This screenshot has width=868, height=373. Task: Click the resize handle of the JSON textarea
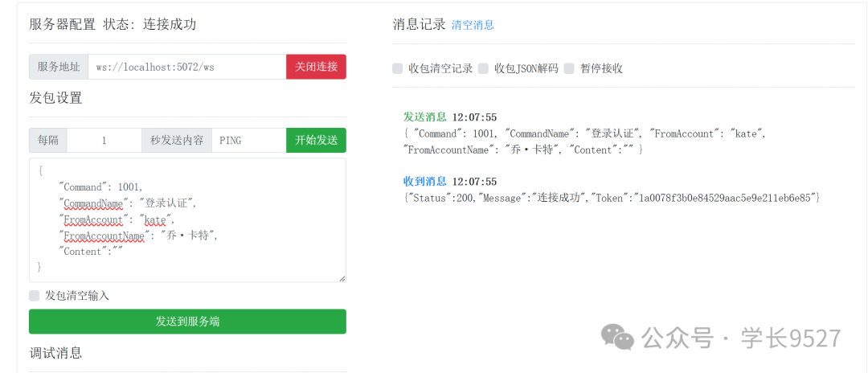coord(342,278)
